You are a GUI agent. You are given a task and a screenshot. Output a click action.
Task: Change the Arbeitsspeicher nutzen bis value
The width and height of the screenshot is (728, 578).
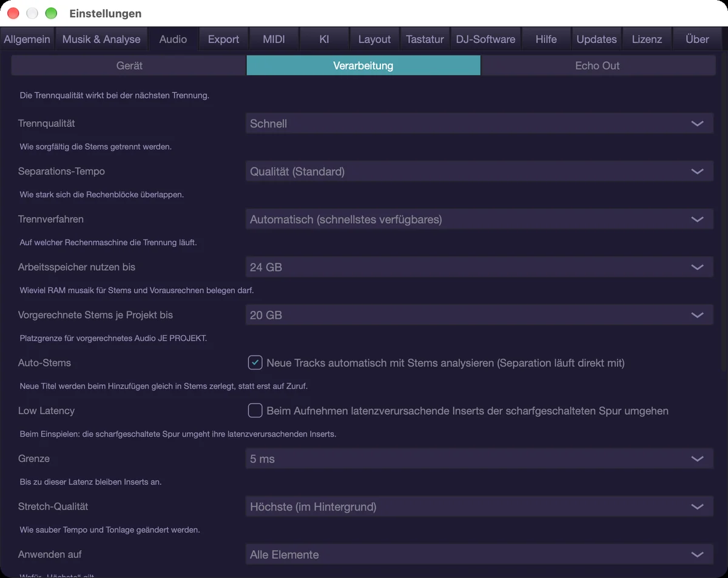pos(479,267)
